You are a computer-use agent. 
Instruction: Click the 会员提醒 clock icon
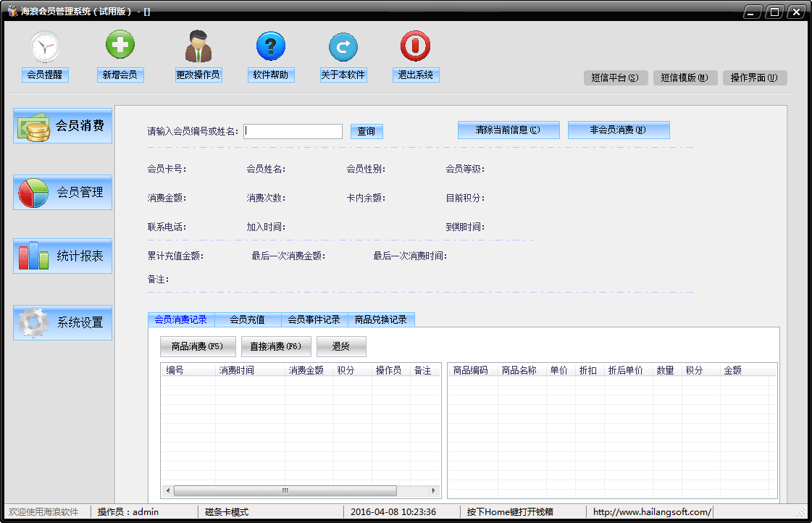[x=45, y=47]
